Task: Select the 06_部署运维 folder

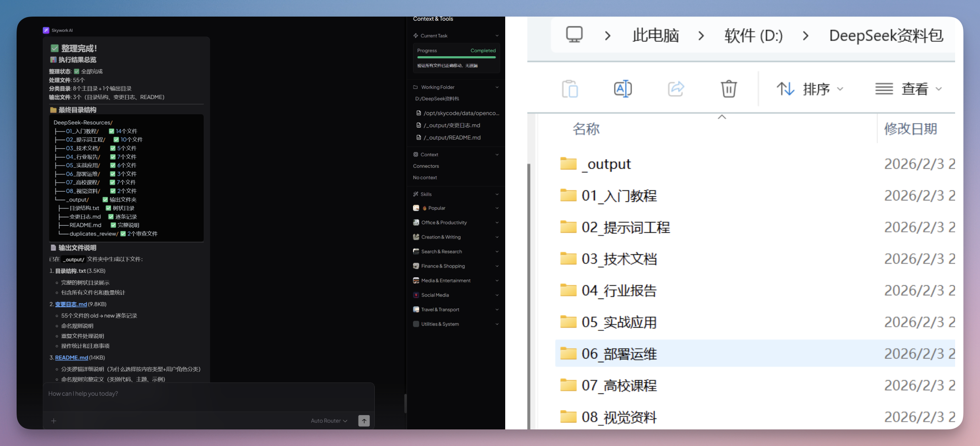Action: (x=620, y=354)
